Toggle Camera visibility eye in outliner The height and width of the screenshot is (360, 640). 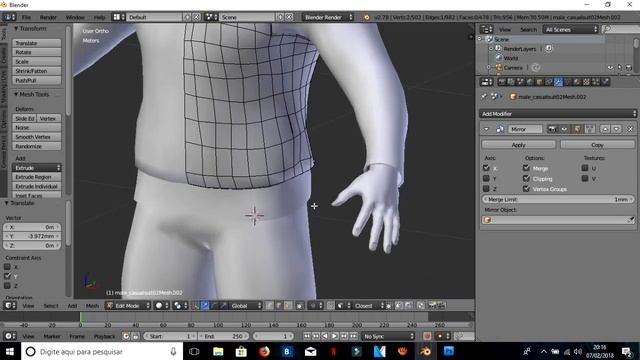point(610,67)
